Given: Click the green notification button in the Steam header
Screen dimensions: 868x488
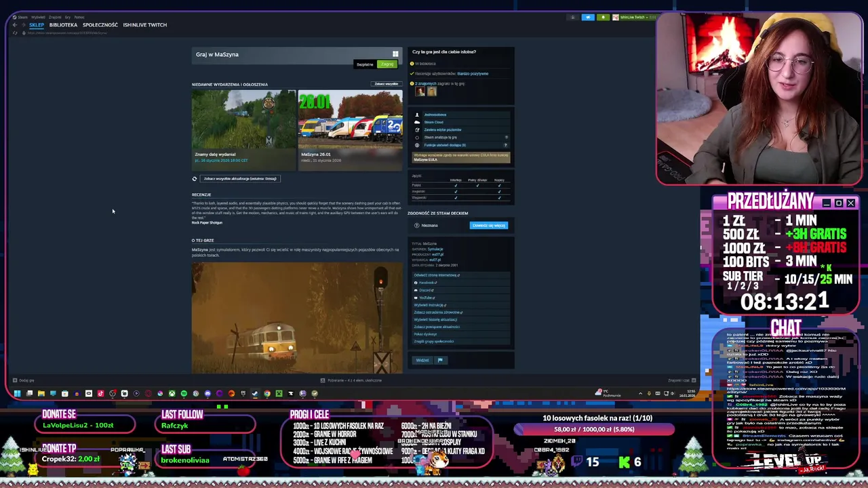Looking at the screenshot, I should point(602,17).
